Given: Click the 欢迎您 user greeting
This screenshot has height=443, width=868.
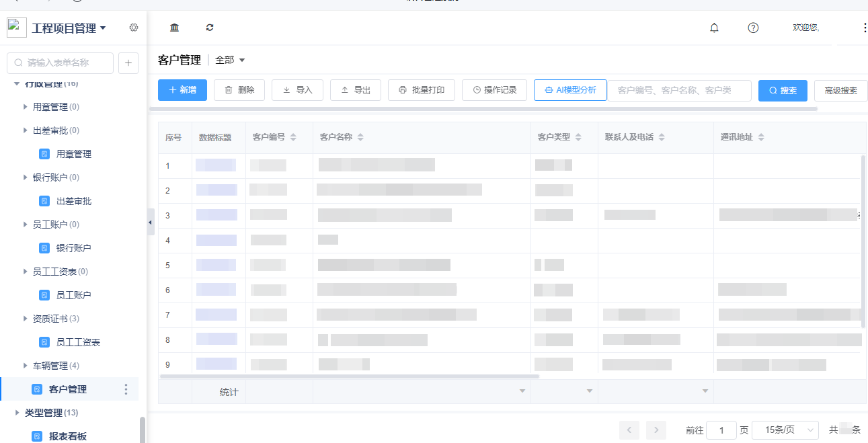Looking at the screenshot, I should [805, 28].
